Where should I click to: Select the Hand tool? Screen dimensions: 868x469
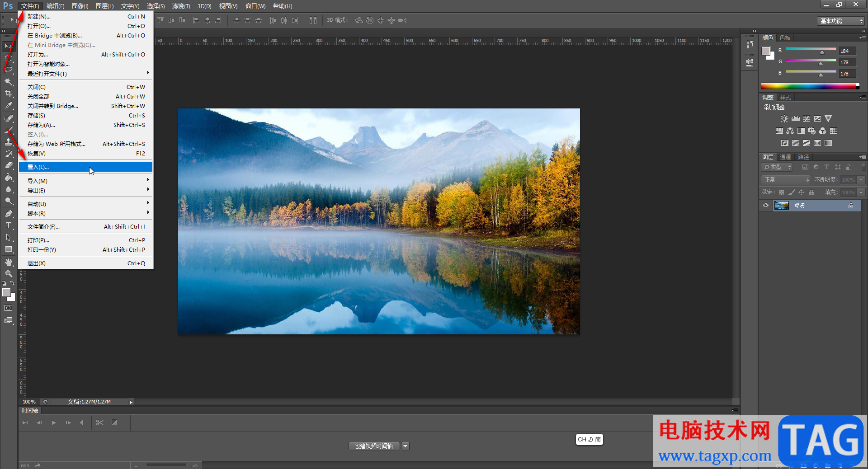[9, 262]
